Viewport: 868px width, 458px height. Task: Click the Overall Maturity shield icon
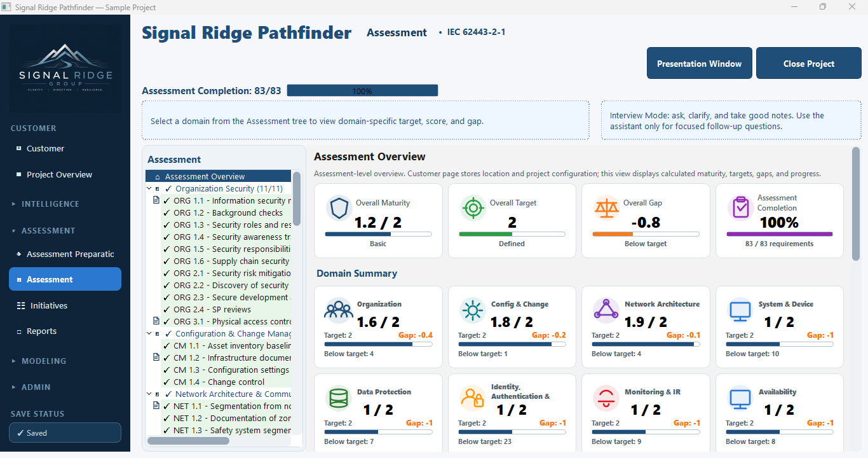[339, 208]
